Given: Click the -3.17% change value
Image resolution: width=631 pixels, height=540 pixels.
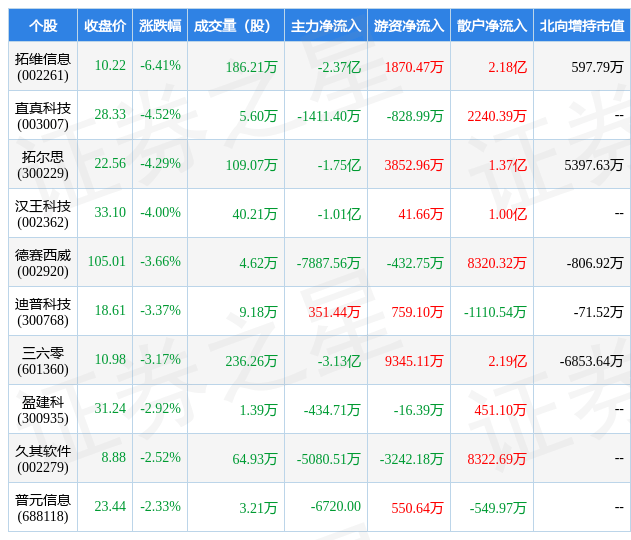Looking at the screenshot, I should tap(161, 359).
